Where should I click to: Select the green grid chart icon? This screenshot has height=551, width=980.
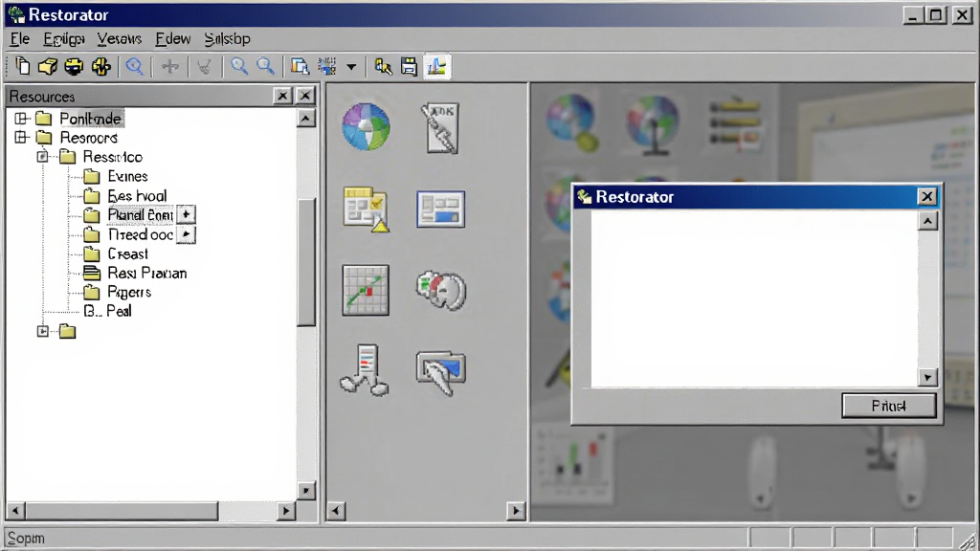point(366,291)
